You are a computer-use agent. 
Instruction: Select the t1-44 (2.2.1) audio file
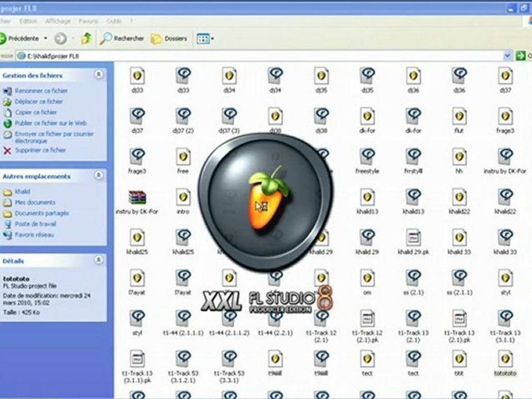pos(275,323)
